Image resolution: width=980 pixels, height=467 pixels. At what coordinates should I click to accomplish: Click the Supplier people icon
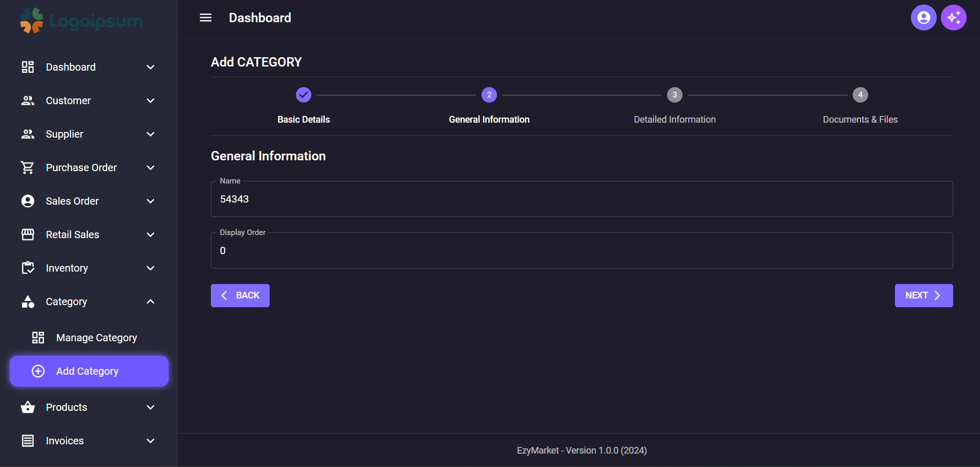point(28,134)
